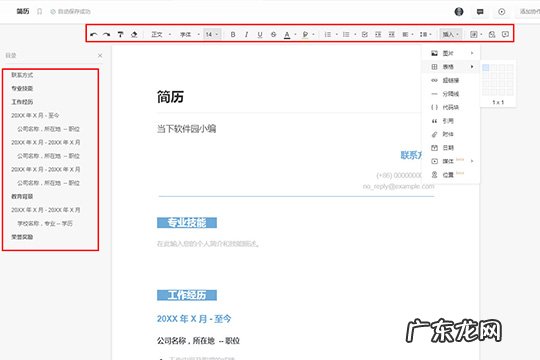This screenshot has height=360, width=540.
Task: Click the large 简历 heading in the document
Action: click(170, 97)
